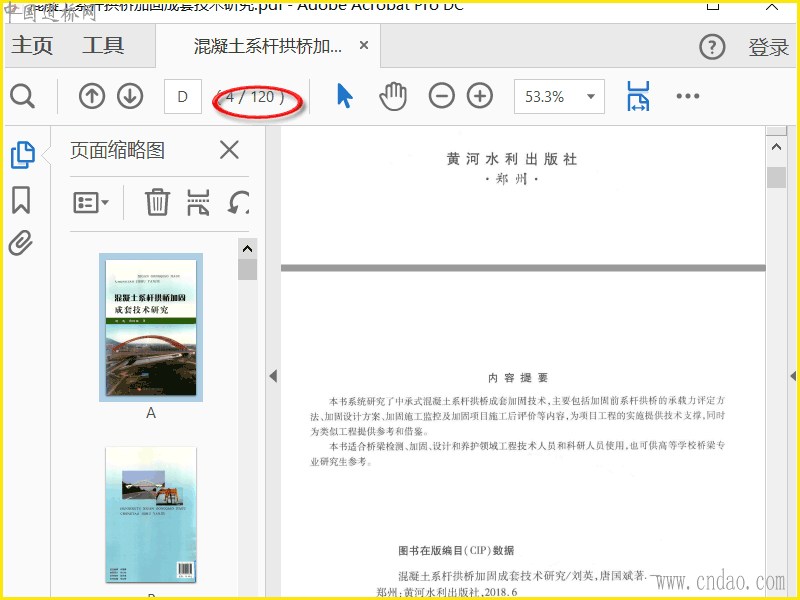
Task: Close the 混凝土系杆拱桥加... document tab
Action: [x=364, y=45]
